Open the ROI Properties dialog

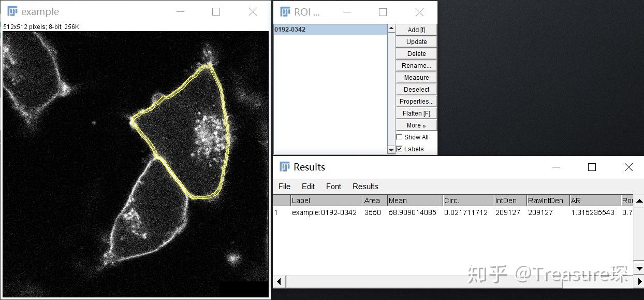point(416,101)
